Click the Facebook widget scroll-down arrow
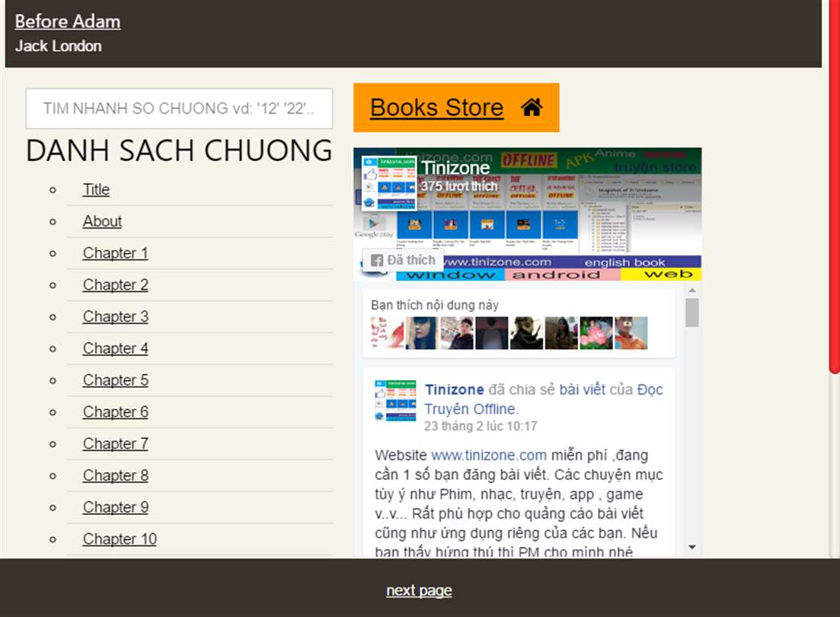The image size is (840, 617). (692, 548)
